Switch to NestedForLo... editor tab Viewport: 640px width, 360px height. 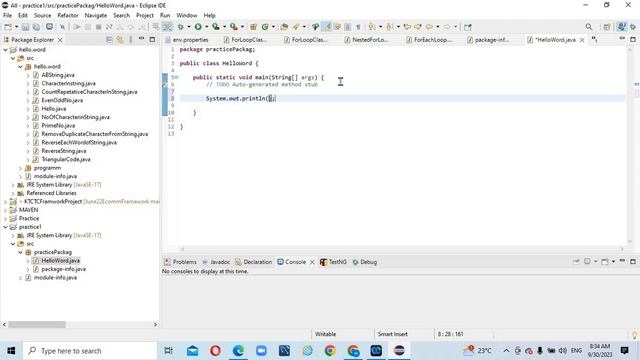[367, 40]
